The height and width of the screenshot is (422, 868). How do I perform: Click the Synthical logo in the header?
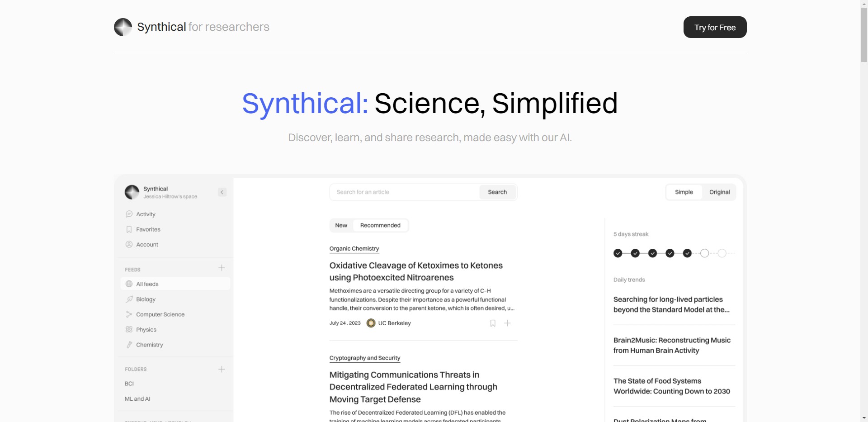(123, 27)
